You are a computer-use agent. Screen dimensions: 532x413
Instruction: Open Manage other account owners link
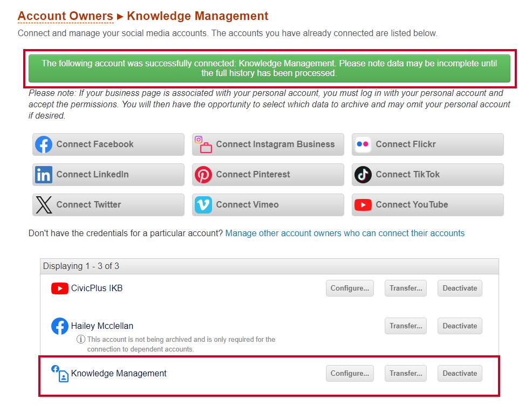point(345,233)
